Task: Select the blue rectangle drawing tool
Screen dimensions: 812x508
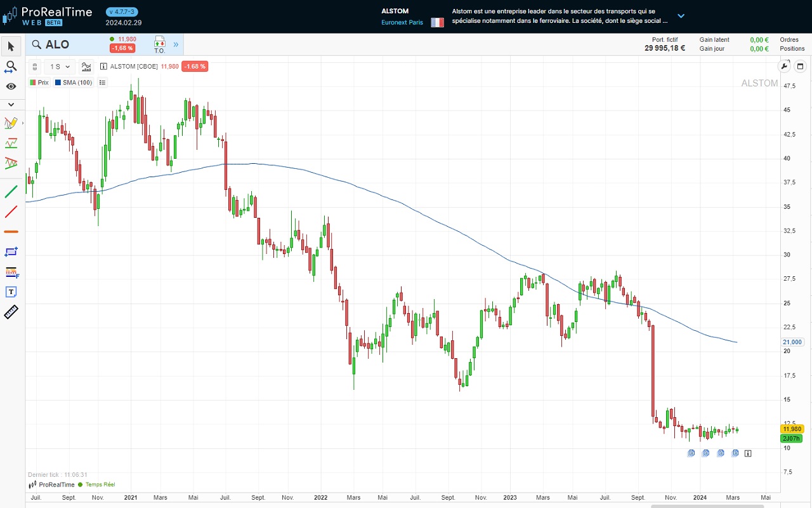Action: pyautogui.click(x=11, y=251)
